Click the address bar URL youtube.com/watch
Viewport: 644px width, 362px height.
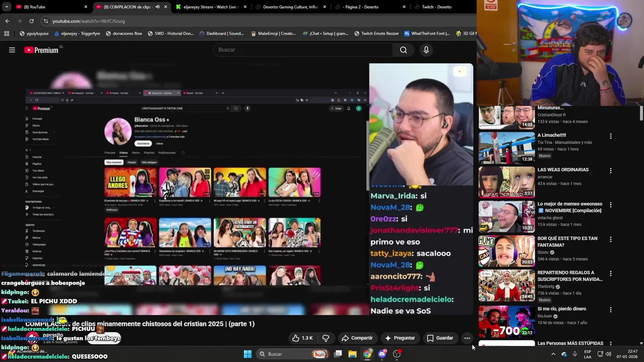pyautogui.click(x=89, y=21)
